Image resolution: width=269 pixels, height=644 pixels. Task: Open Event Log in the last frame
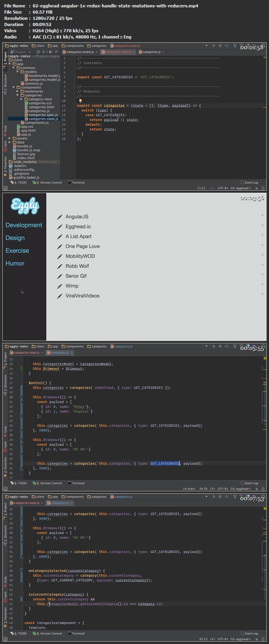[249, 634]
